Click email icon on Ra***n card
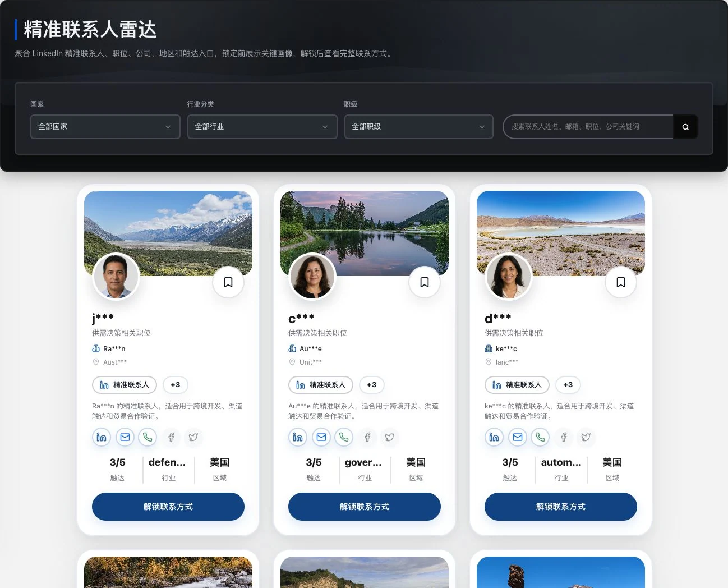 [x=125, y=437]
